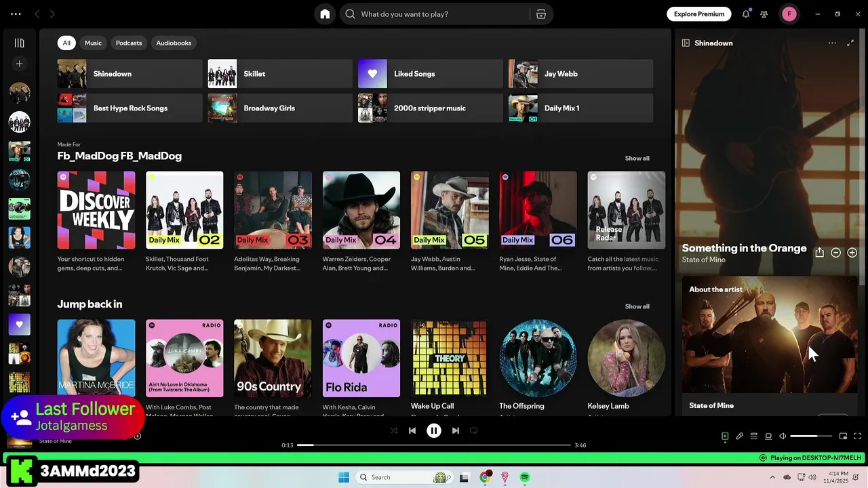Toggle shuffle playback
This screenshot has width=868, height=488.
(x=394, y=430)
